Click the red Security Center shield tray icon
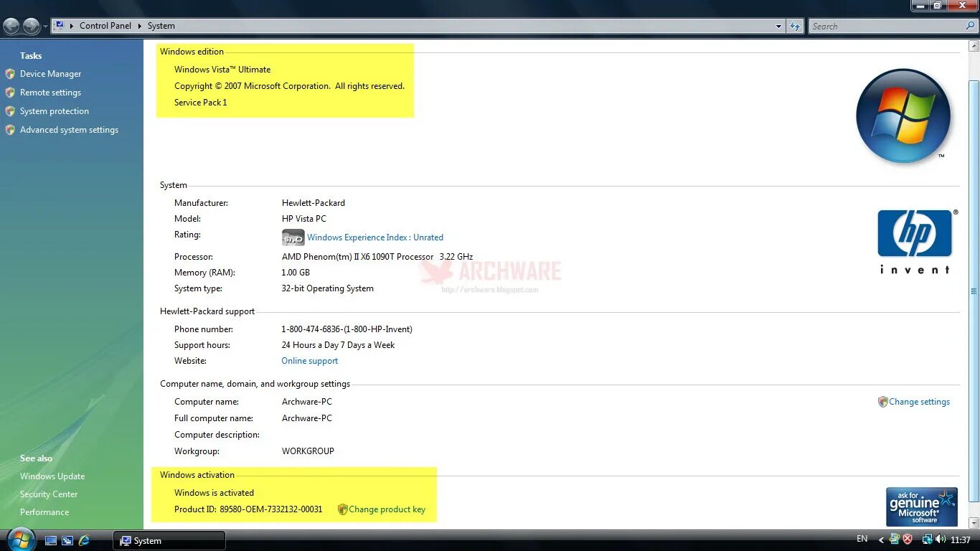980x551 pixels. click(908, 539)
